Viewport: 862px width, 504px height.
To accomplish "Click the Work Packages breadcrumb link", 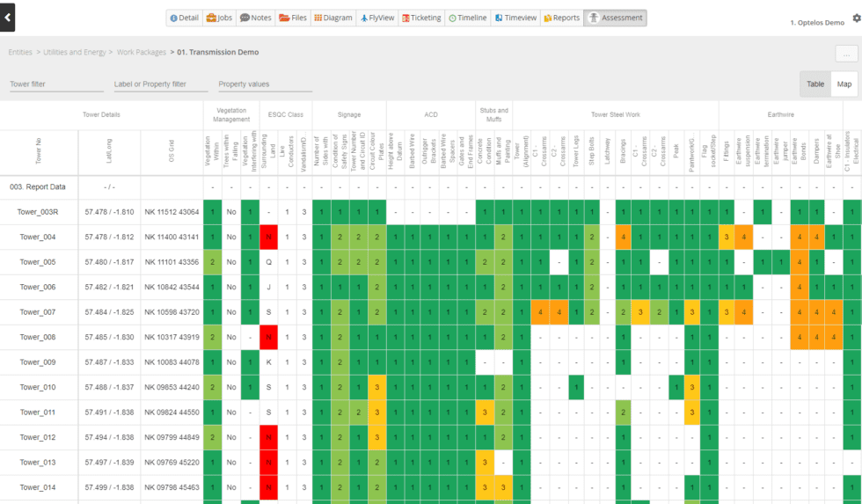I will (141, 53).
